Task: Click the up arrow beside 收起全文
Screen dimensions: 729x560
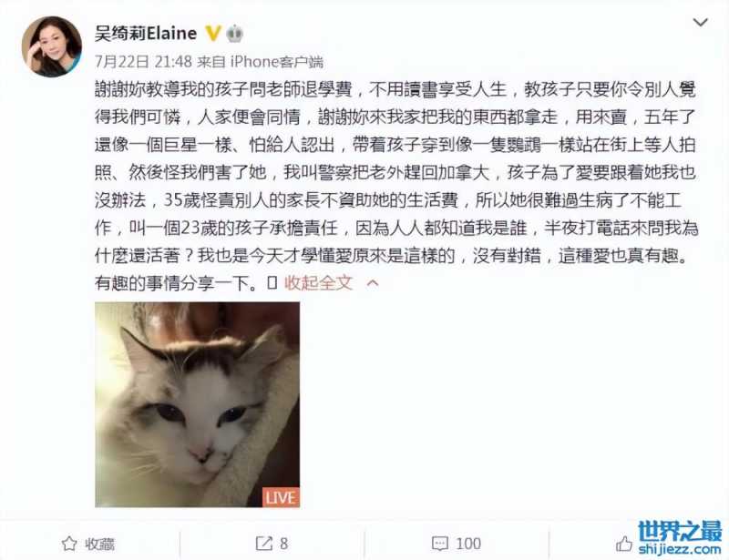Action: [x=373, y=283]
